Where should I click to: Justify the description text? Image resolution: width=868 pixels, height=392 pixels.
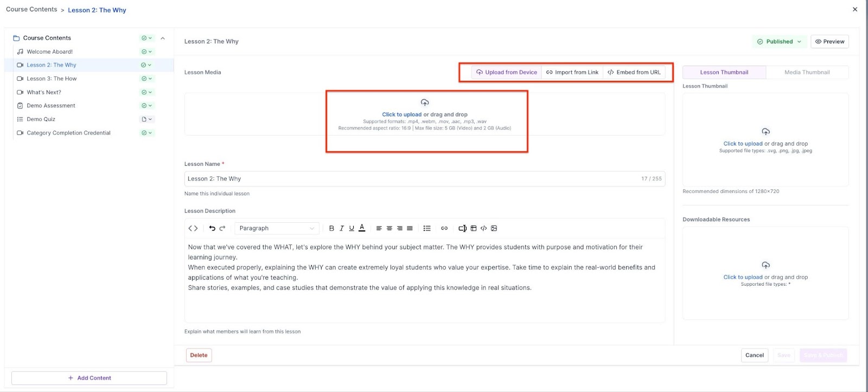tap(410, 228)
